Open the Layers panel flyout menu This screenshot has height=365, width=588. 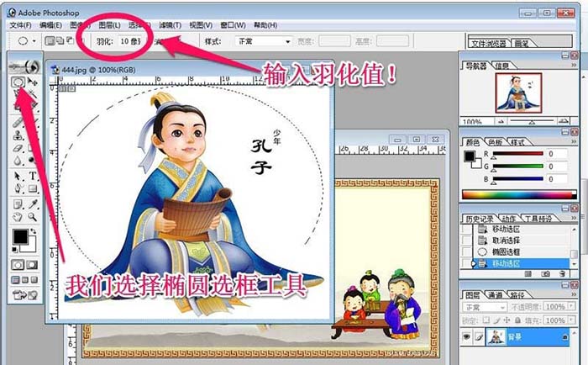(574, 294)
